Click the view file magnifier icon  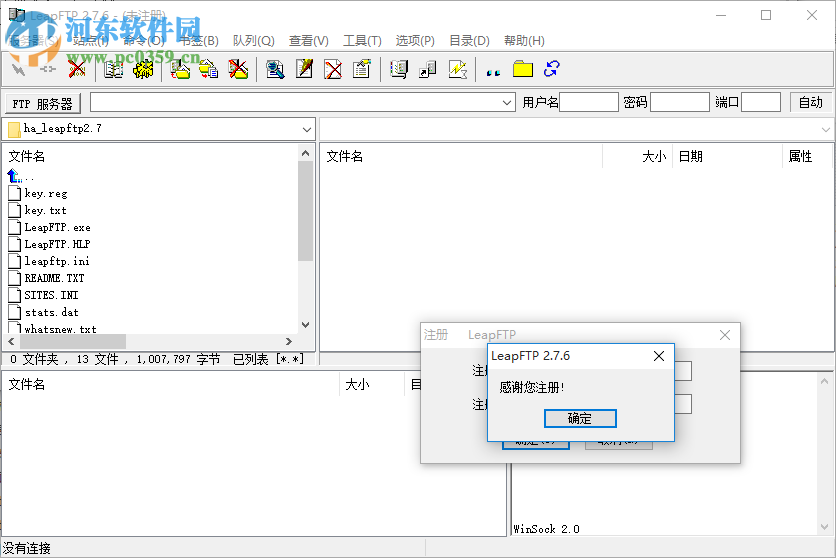pos(275,69)
